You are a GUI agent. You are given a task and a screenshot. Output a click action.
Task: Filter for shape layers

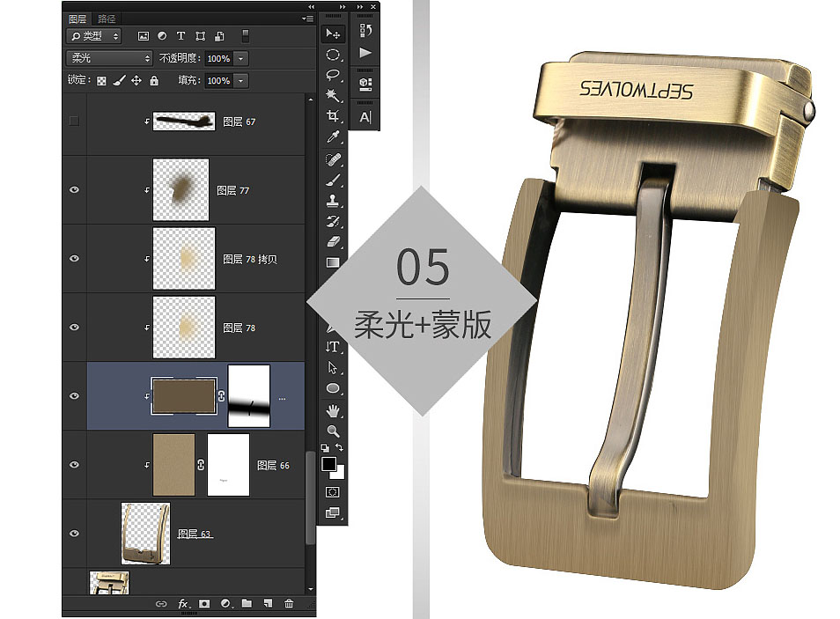click(201, 36)
